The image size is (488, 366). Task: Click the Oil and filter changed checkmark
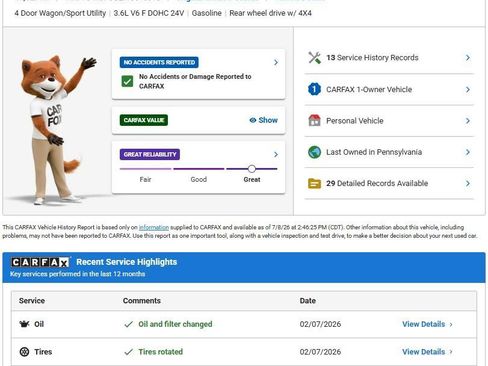click(128, 324)
